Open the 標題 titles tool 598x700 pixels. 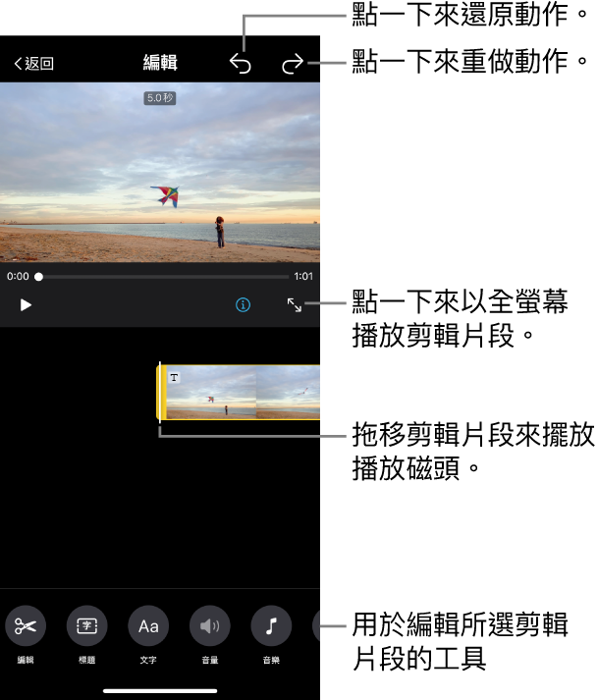tap(86, 626)
